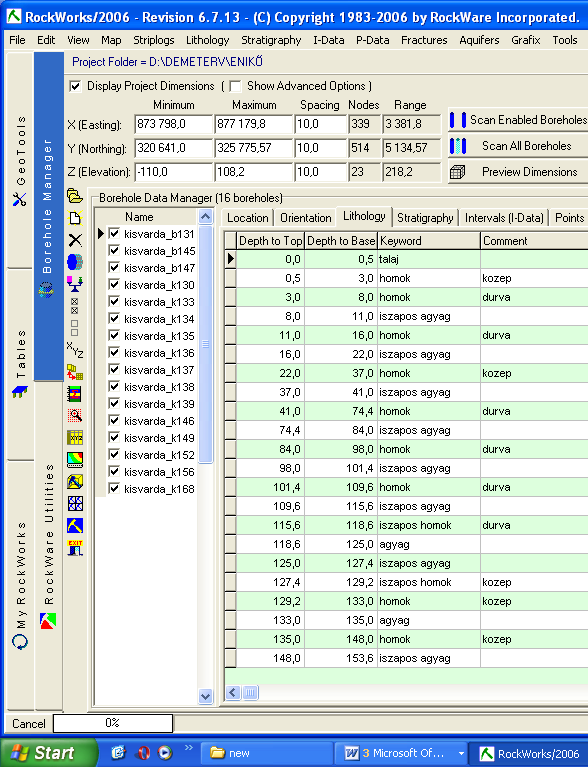Screen dimensions: 588x767
Task: Click the blue borehole cylinder icon
Action: [x=75, y=262]
